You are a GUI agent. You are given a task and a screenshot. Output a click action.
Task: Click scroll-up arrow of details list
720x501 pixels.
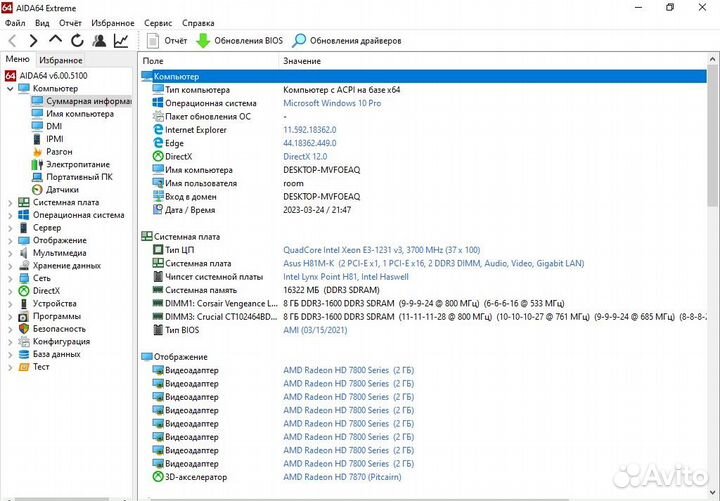tap(712, 59)
